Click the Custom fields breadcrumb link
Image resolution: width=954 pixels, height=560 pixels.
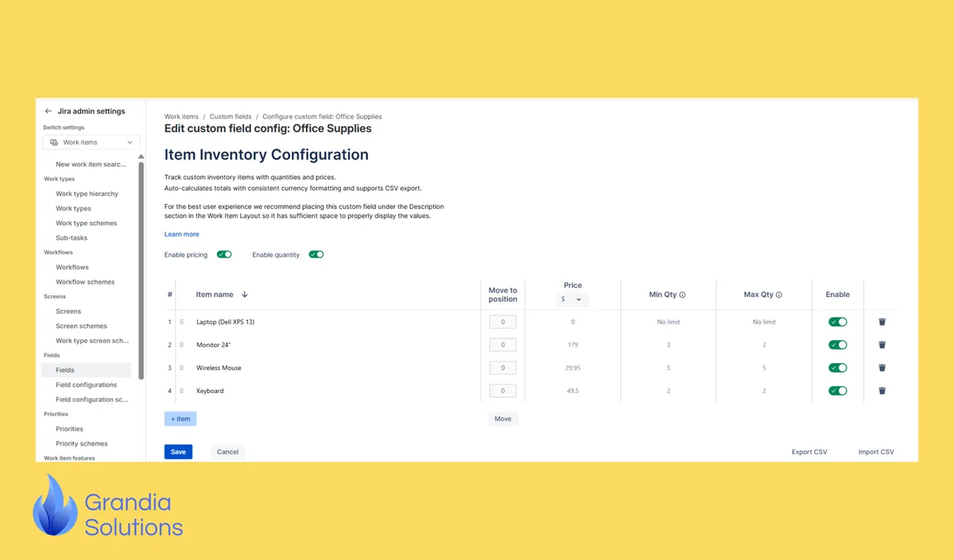pyautogui.click(x=231, y=117)
